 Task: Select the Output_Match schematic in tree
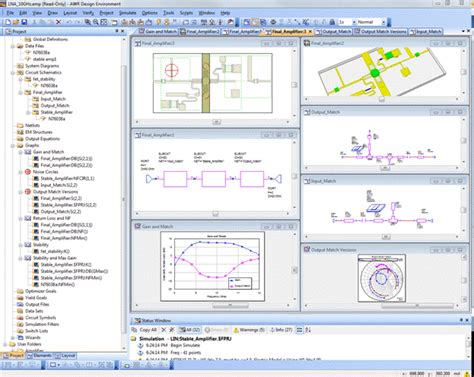pos(54,106)
